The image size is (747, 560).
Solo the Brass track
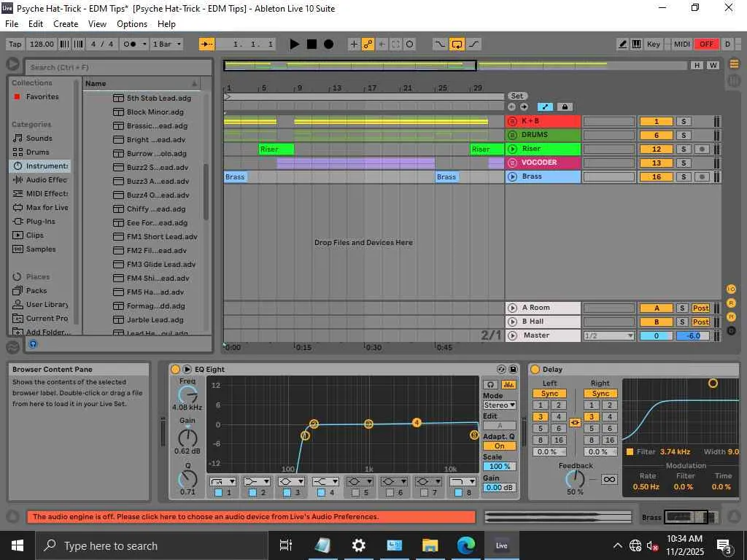coord(683,176)
